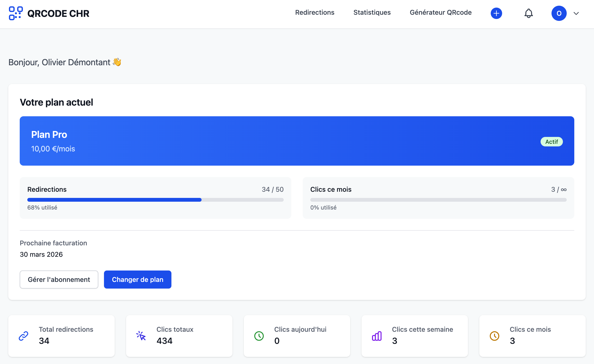Expand the profile dropdown chevron in the header

point(576,13)
